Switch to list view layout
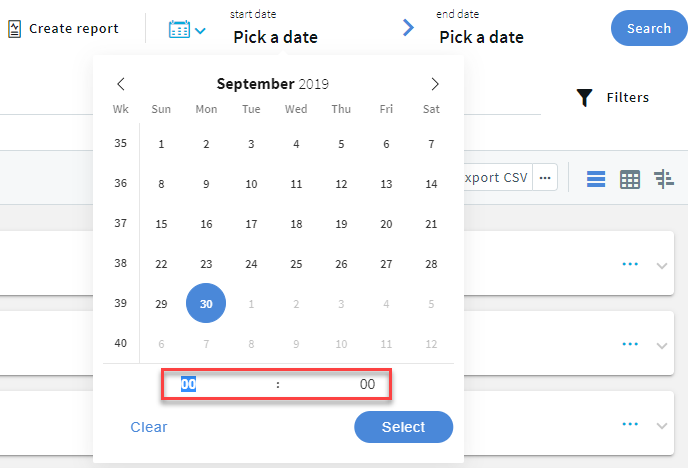Image resolution: width=688 pixels, height=468 pixels. [596, 179]
